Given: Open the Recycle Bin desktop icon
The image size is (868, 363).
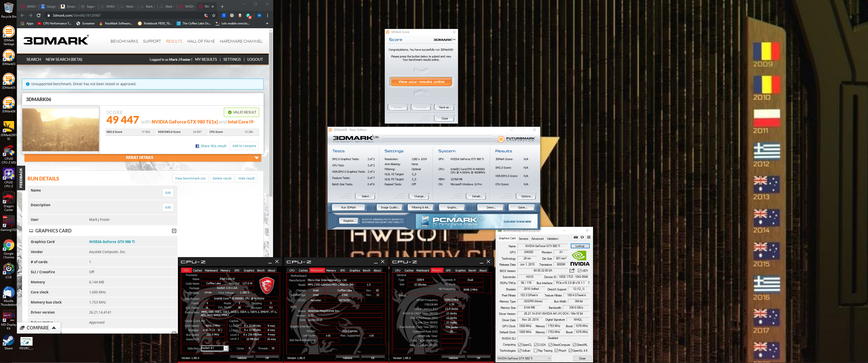Looking at the screenshot, I should pos(8,10).
